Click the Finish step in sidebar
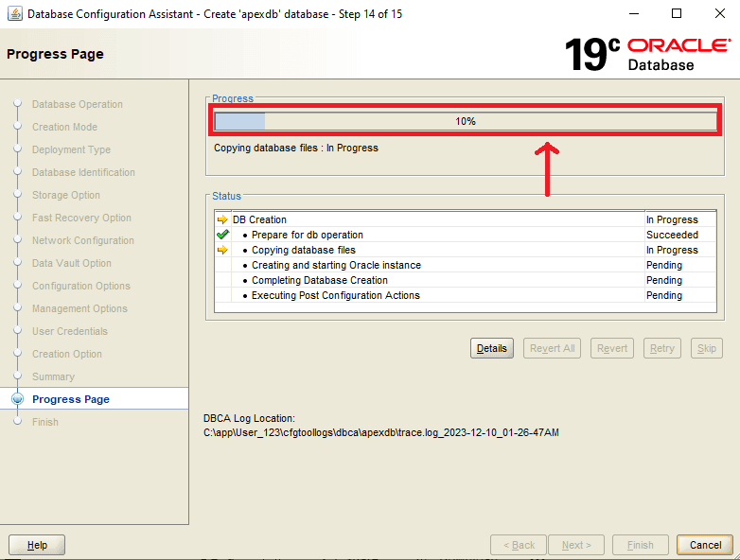Screen dimensions: 740x560 tap(45, 422)
